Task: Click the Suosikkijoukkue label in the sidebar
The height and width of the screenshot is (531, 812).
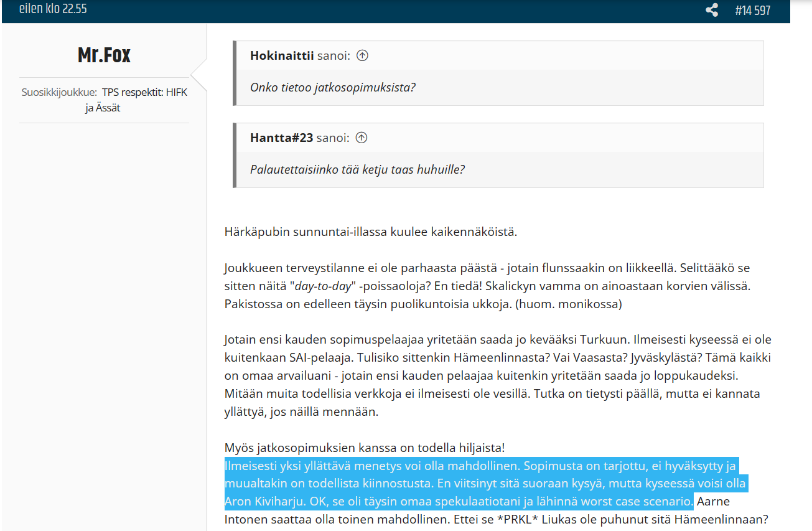Action: coord(59,92)
